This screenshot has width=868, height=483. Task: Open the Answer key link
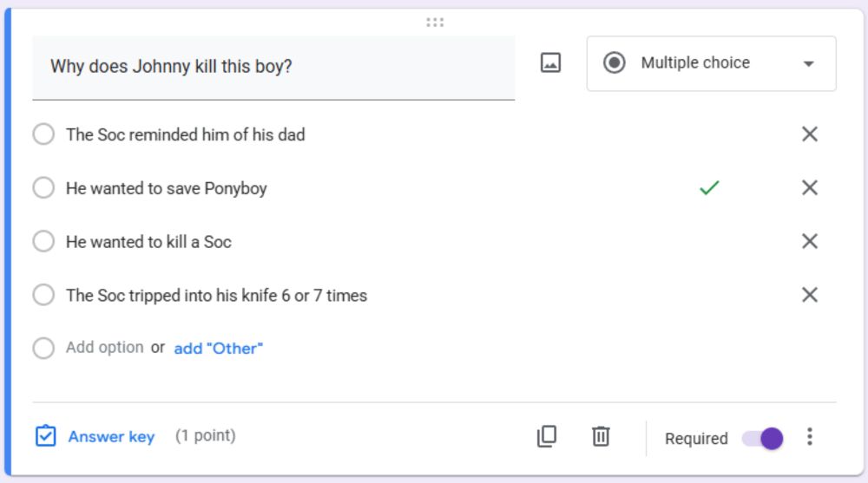tap(111, 437)
